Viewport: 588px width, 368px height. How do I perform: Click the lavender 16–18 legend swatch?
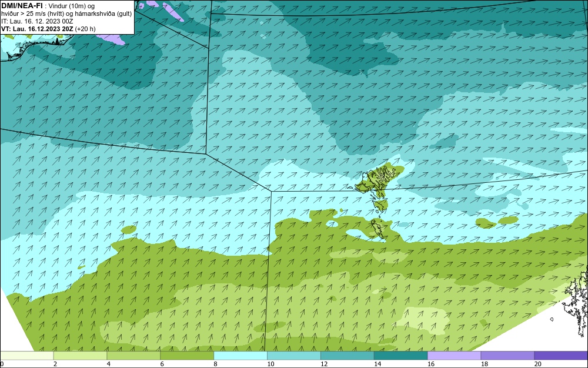(x=454, y=356)
